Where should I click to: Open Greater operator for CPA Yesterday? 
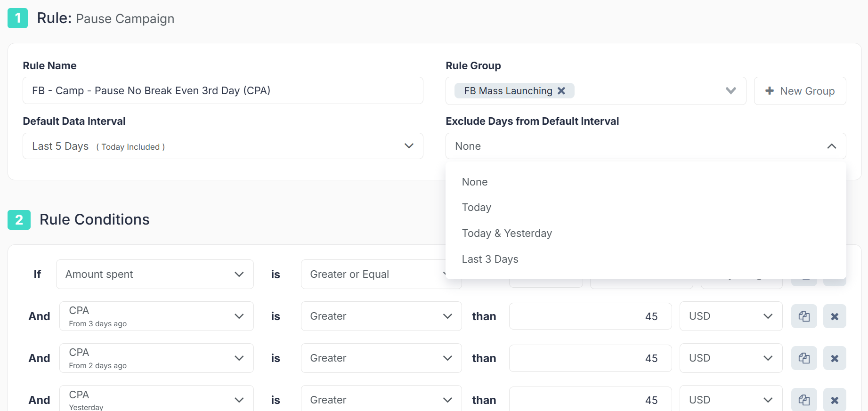click(x=381, y=398)
